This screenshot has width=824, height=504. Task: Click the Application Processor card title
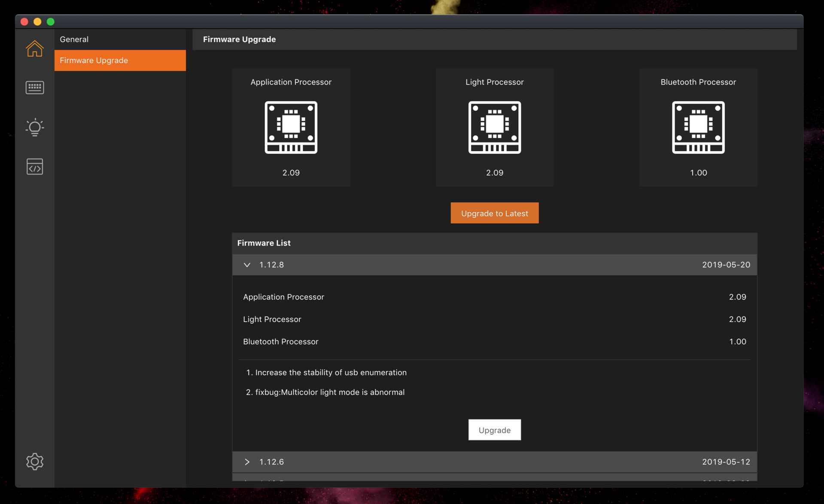(291, 82)
